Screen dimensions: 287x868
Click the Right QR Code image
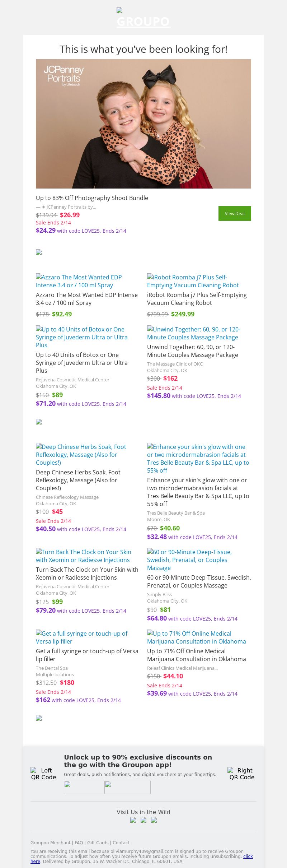coord(242,774)
